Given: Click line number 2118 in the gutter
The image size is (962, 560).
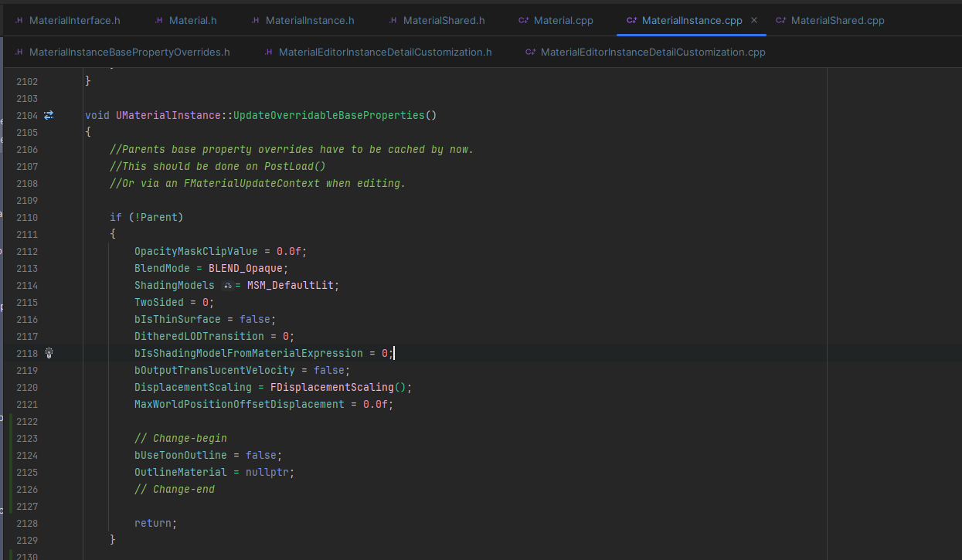Looking at the screenshot, I should (x=26, y=353).
